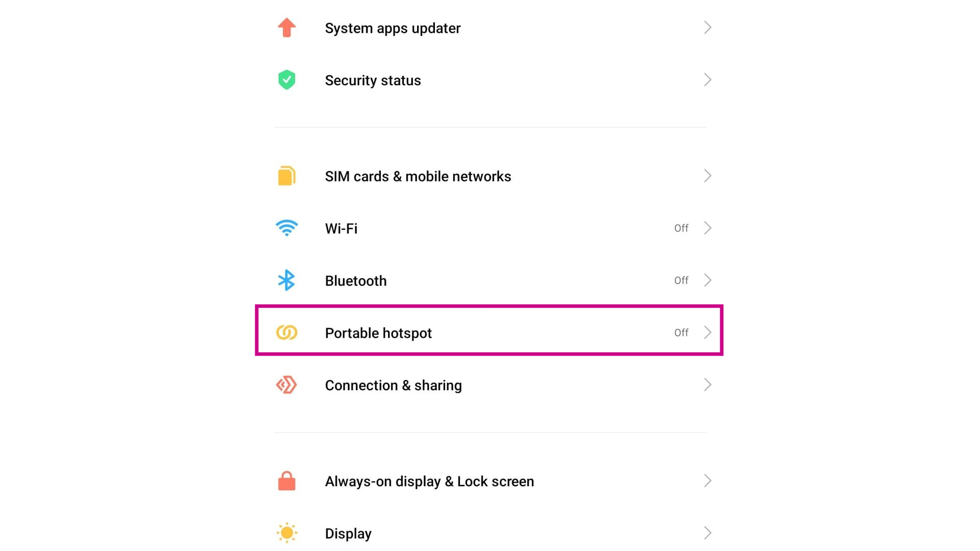
Task: Click the Connection & sharing icon
Action: coord(286,385)
